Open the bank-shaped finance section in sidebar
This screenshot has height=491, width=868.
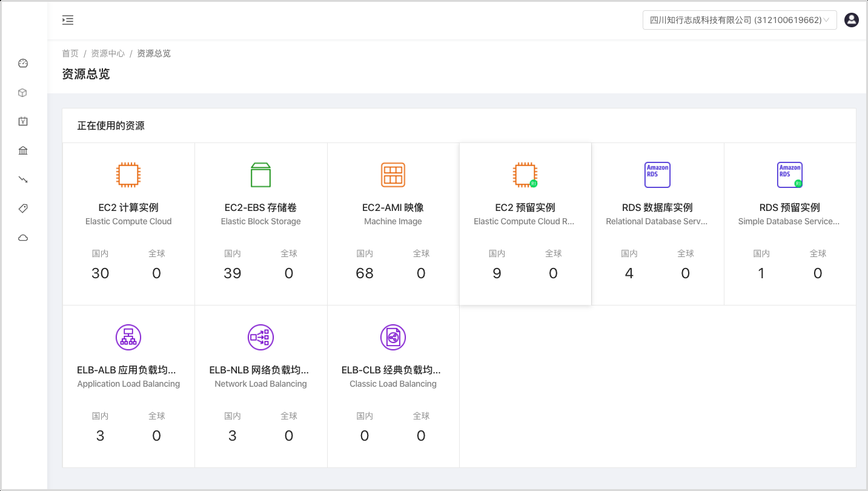[x=22, y=150]
